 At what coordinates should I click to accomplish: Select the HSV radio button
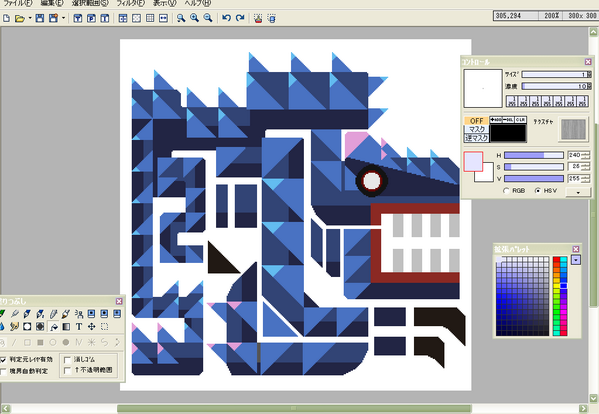point(537,190)
